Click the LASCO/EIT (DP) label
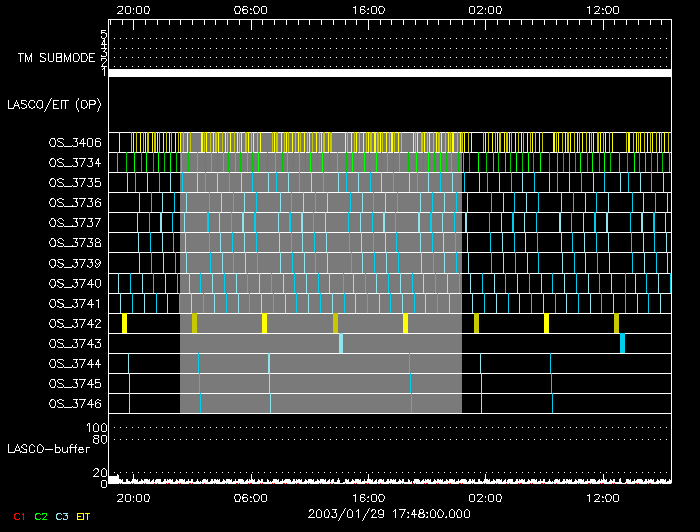Viewport: 700px width, 532px height. [x=54, y=103]
